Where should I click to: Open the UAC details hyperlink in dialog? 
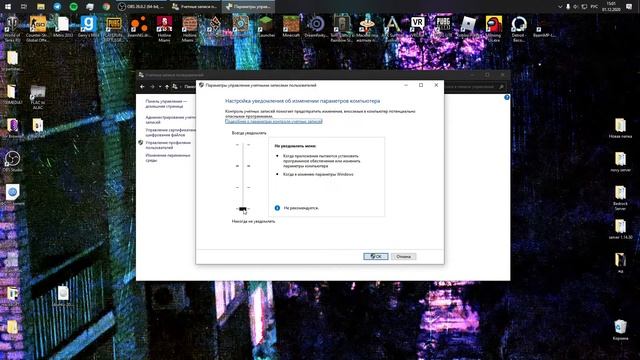(273, 121)
